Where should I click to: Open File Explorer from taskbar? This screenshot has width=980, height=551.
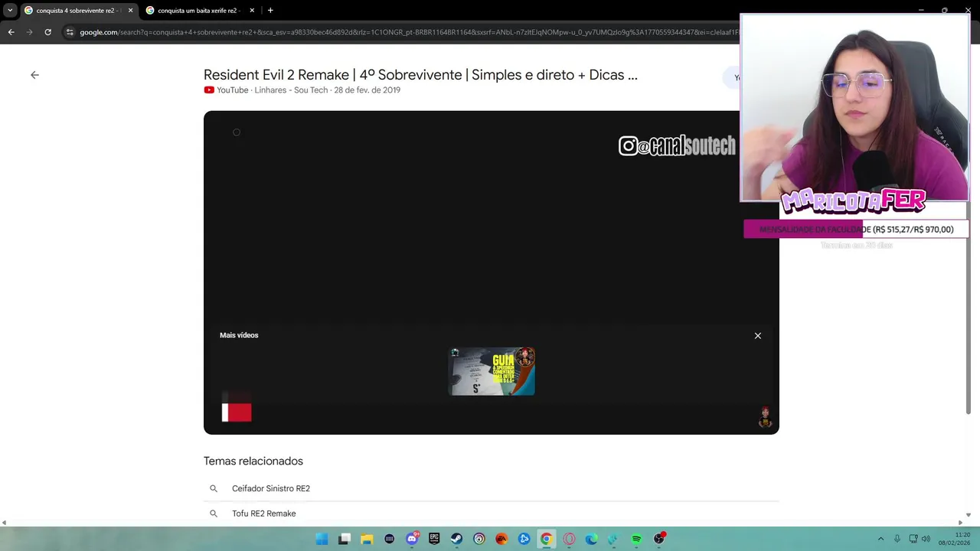click(x=367, y=539)
